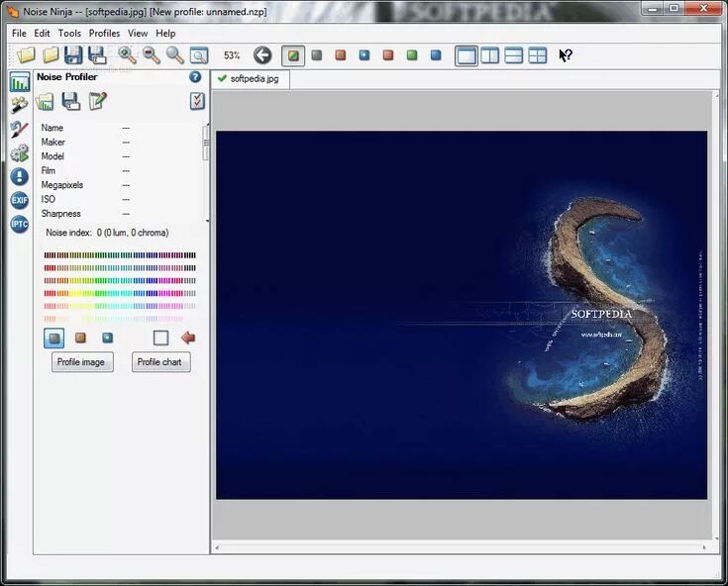Screen dimensions: 728x586
Task: Select the softpedia.jpg image tab
Action: (x=251, y=79)
